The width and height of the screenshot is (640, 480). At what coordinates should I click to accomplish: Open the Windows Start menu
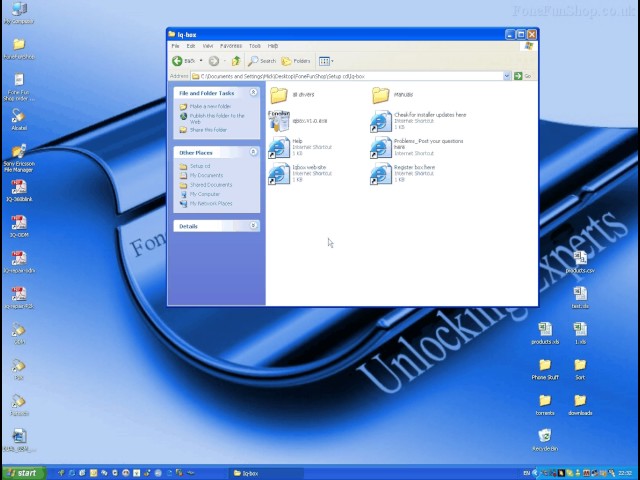[24, 473]
